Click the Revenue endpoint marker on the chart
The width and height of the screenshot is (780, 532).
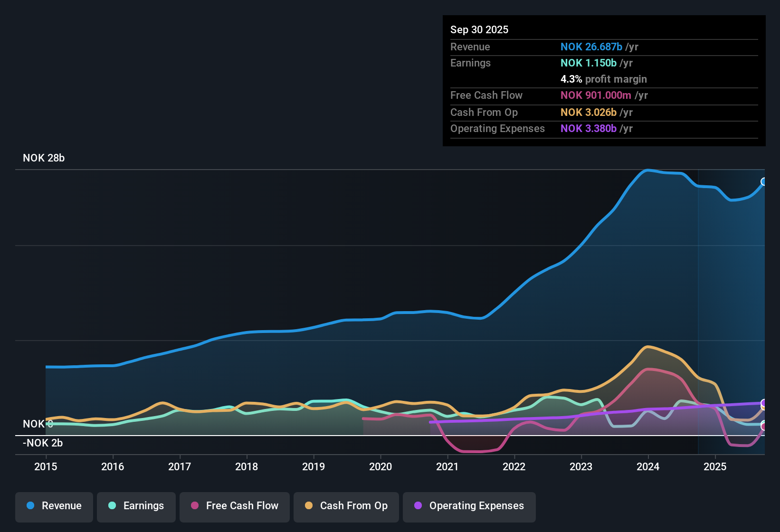click(764, 181)
